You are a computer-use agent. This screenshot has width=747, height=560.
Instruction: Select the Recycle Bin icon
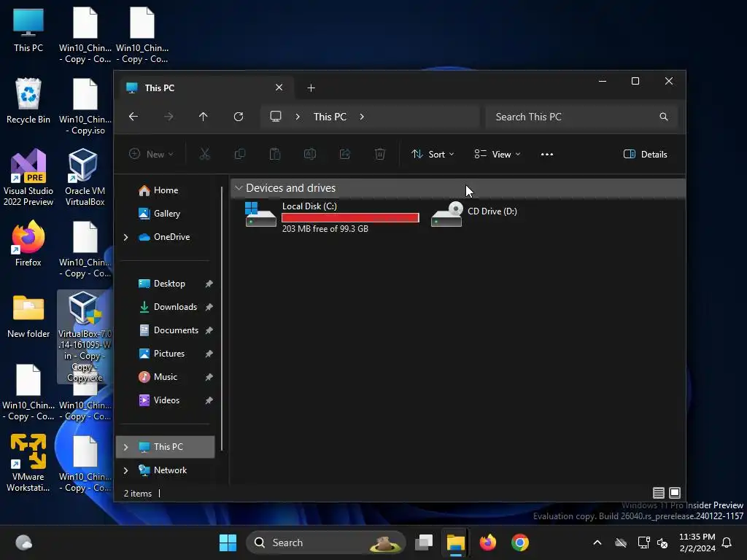tap(28, 101)
